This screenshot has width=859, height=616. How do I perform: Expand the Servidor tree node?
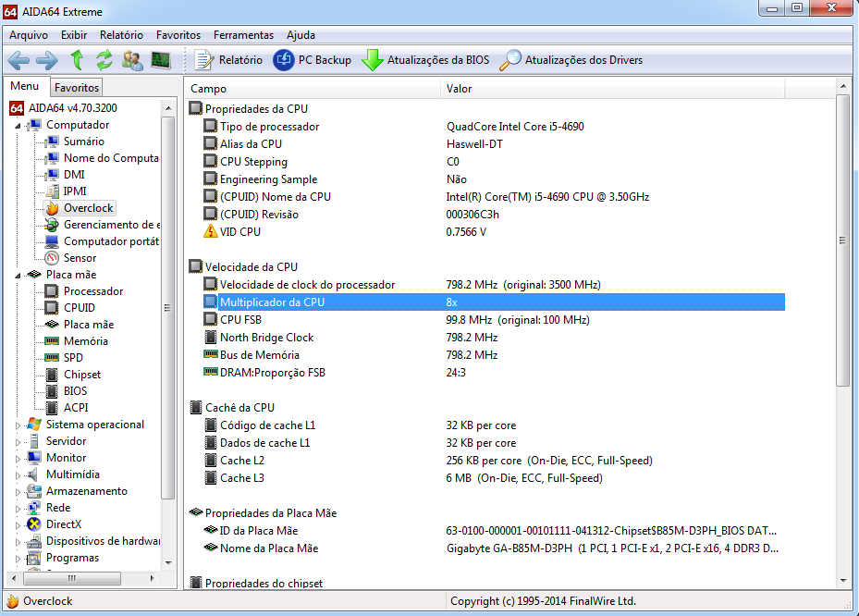coord(18,442)
